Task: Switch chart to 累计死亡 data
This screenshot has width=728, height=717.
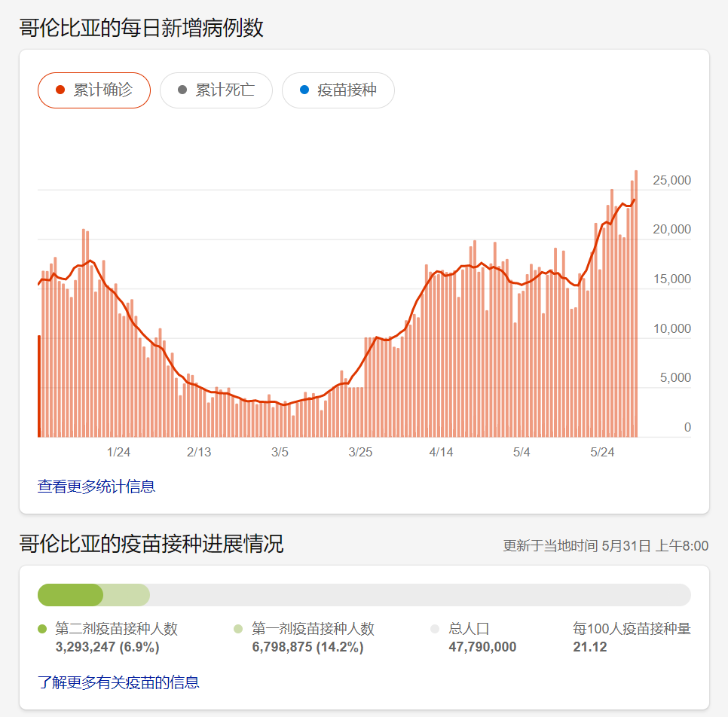Action: (216, 90)
